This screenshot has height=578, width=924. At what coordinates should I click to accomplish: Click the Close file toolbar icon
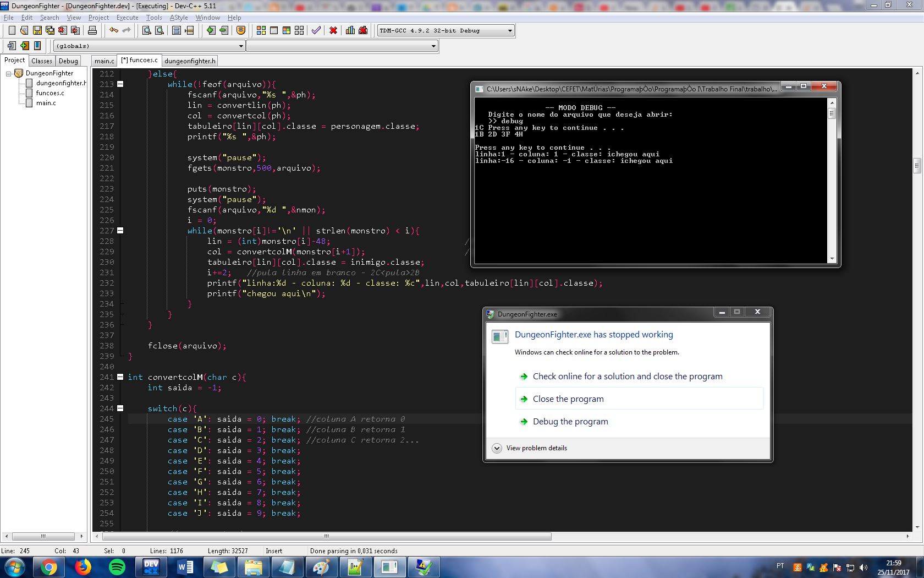[x=63, y=30]
